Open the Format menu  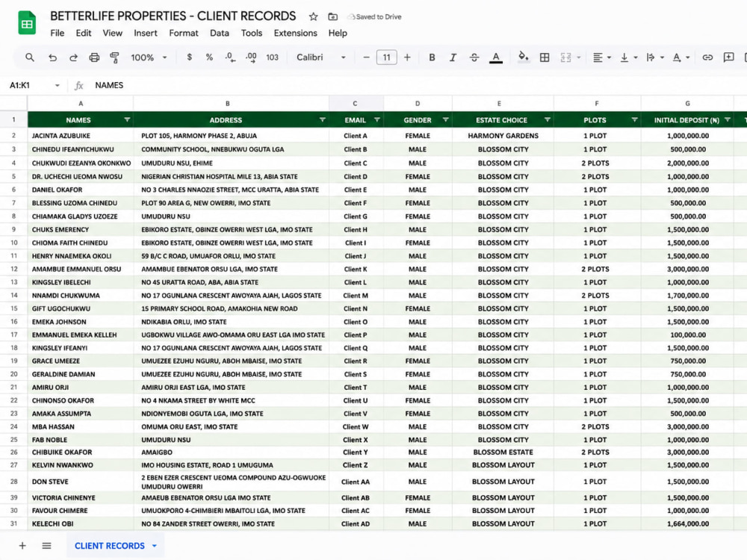coord(184,33)
